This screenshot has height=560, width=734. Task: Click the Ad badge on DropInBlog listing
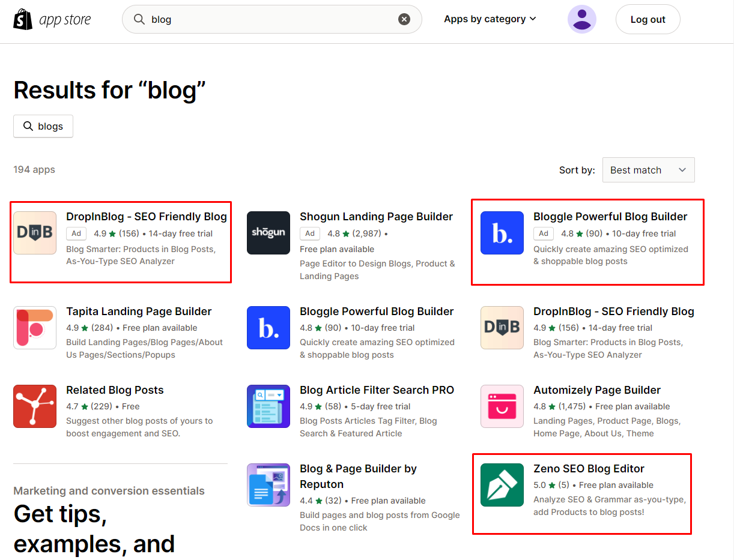[x=76, y=233]
